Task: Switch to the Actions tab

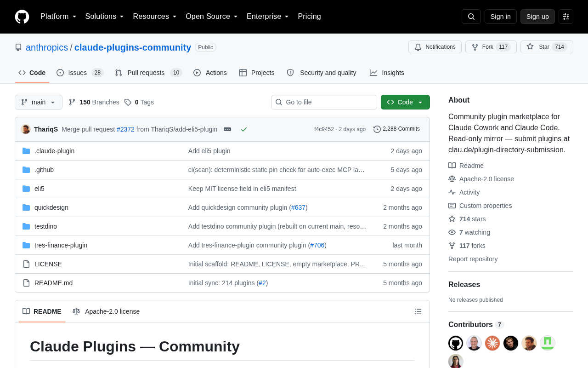Action: (210, 73)
